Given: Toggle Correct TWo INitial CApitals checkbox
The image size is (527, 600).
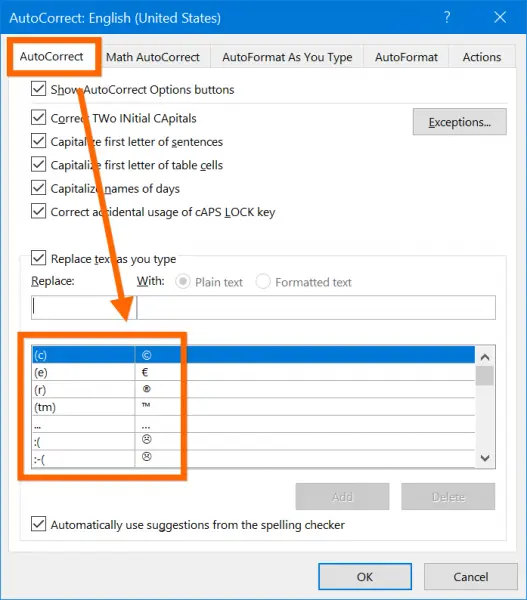Looking at the screenshot, I should (x=39, y=117).
